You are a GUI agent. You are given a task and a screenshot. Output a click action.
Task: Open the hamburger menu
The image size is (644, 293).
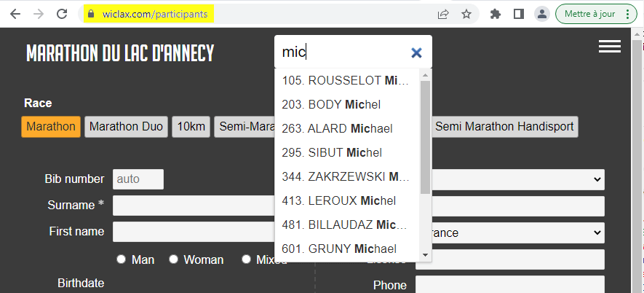(x=609, y=47)
